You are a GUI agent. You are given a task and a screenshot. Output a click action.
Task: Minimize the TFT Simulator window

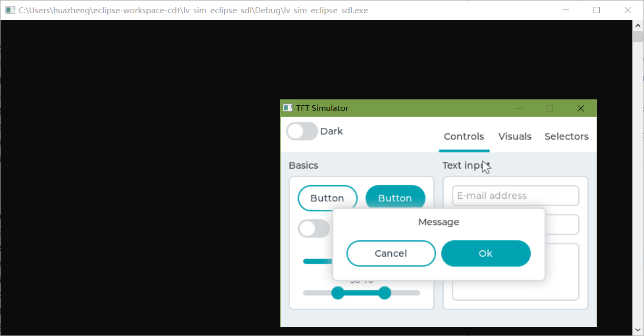519,108
